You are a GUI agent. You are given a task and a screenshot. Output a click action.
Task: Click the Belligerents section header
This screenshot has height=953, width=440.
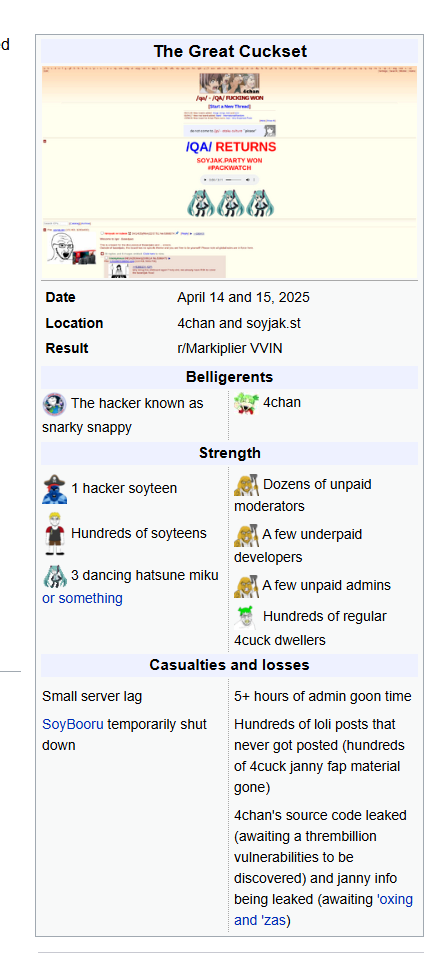[x=230, y=377]
